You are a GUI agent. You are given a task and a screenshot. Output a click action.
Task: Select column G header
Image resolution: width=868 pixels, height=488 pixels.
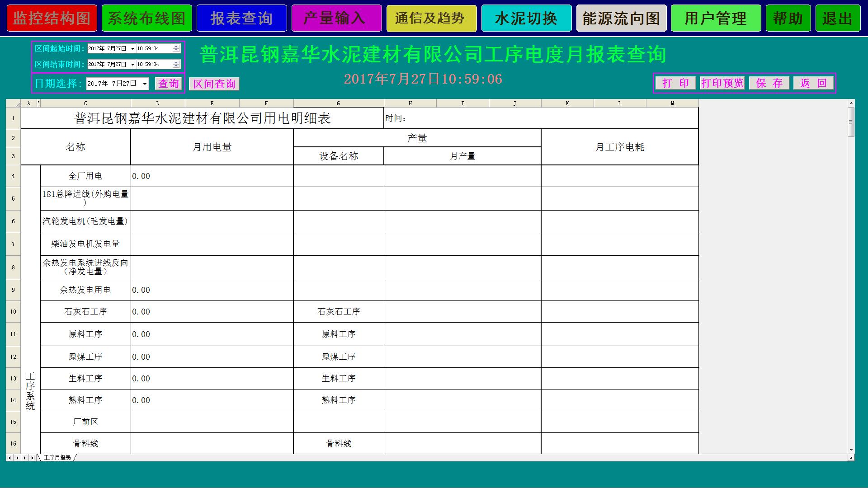click(338, 103)
